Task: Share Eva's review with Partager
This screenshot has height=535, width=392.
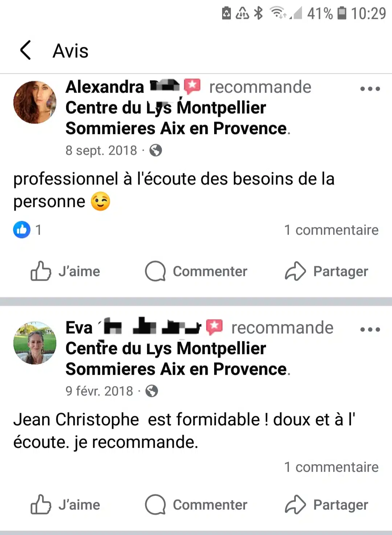Action: (327, 505)
